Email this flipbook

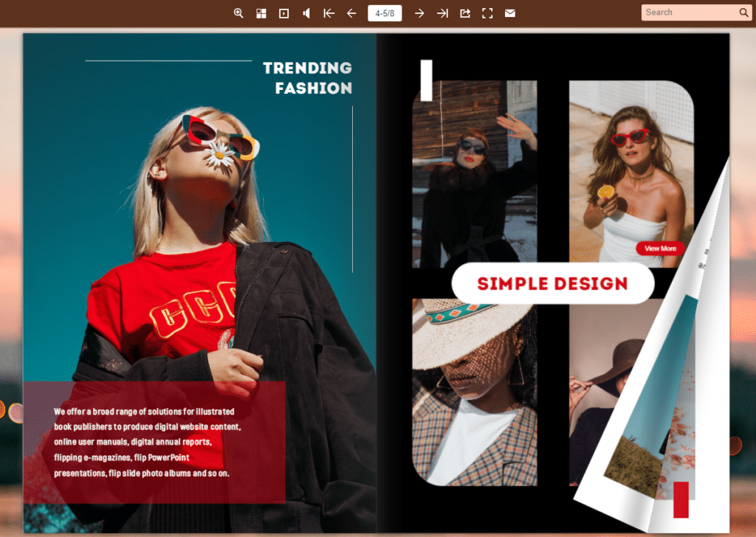pos(509,13)
